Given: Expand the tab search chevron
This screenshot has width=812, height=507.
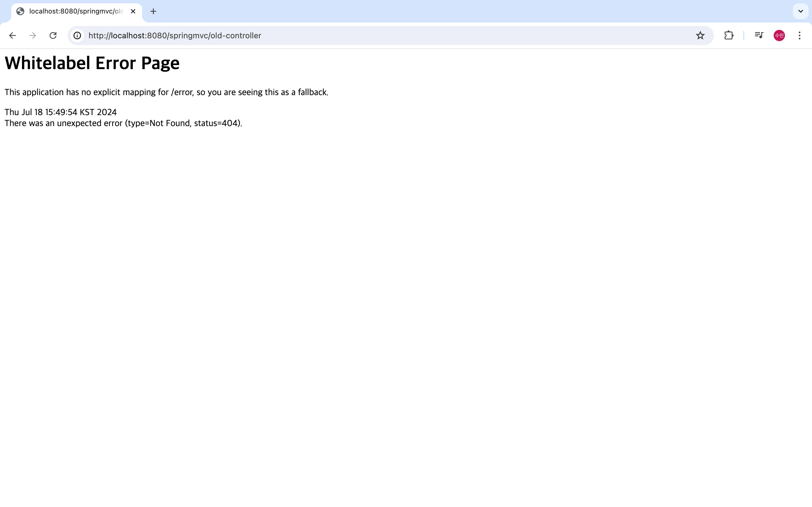Looking at the screenshot, I should coord(800,11).
